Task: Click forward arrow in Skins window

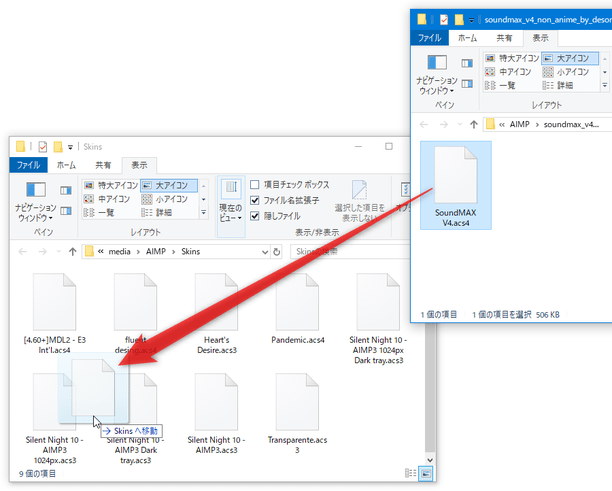Action: [43, 252]
